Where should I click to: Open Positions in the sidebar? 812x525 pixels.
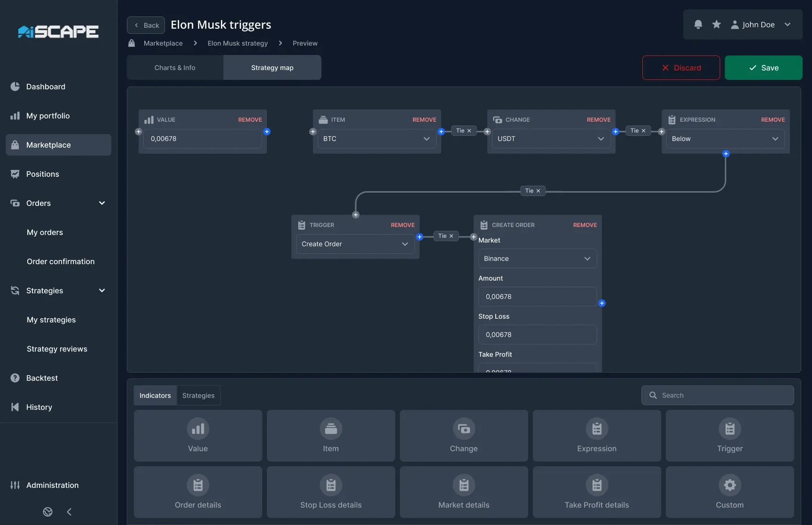(x=58, y=174)
